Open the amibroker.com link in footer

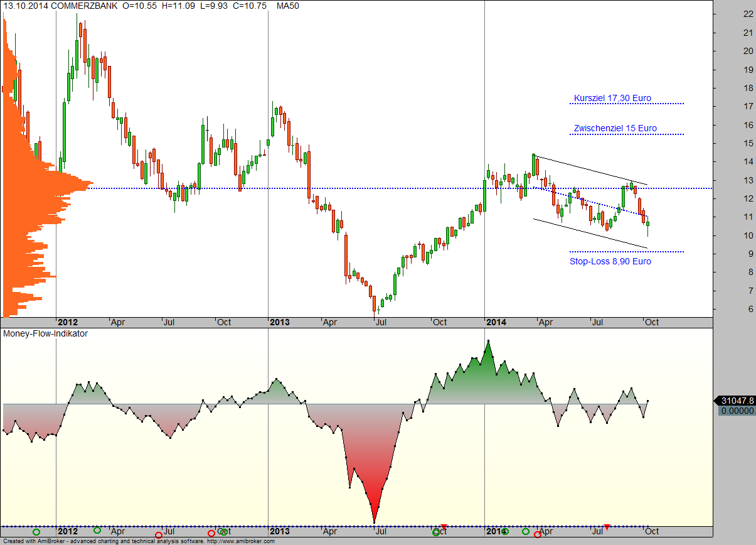[241, 541]
